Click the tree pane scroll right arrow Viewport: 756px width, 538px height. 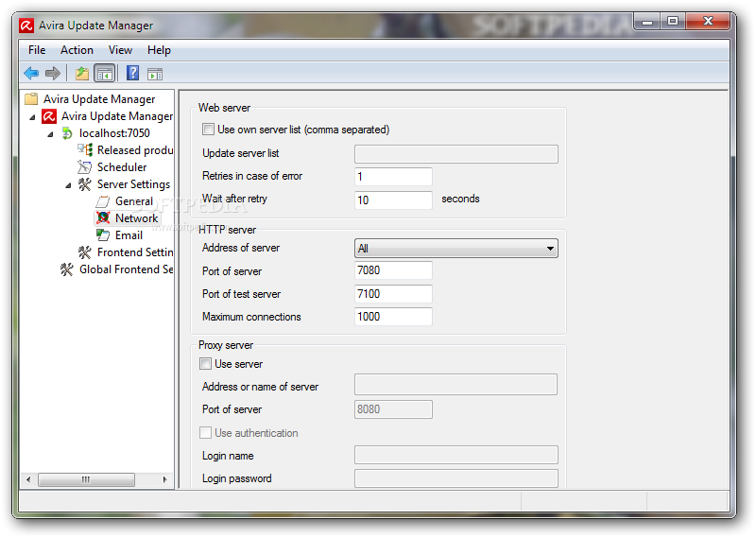(164, 479)
